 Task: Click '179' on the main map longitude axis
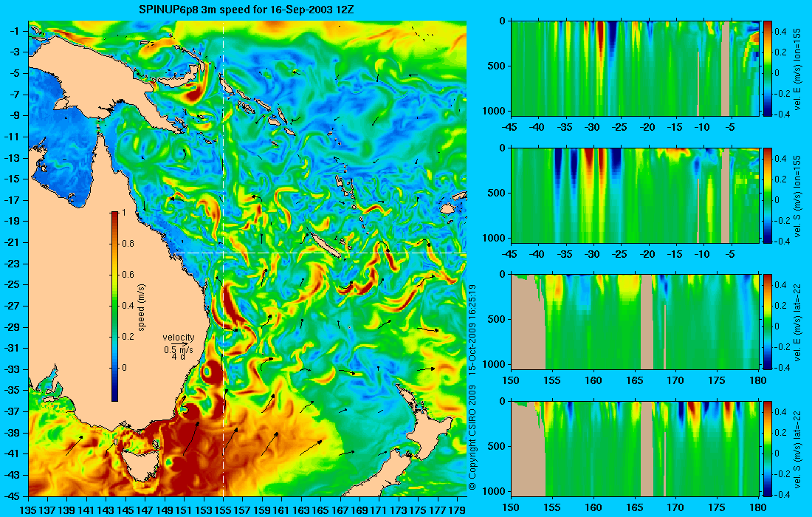pos(457,510)
